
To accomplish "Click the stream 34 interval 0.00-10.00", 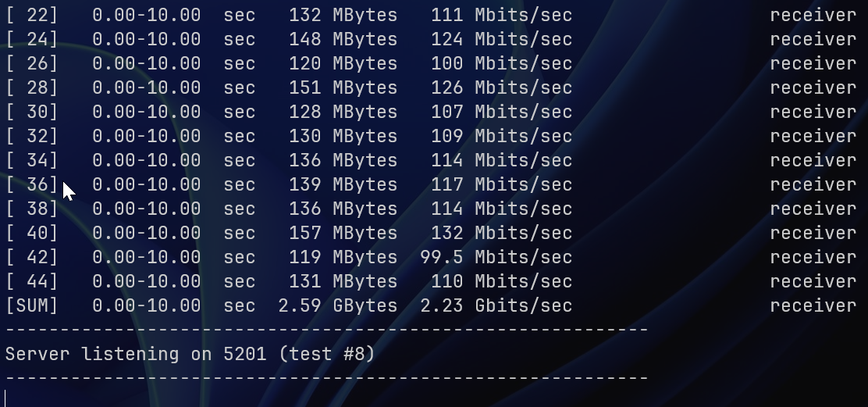I will point(147,161).
